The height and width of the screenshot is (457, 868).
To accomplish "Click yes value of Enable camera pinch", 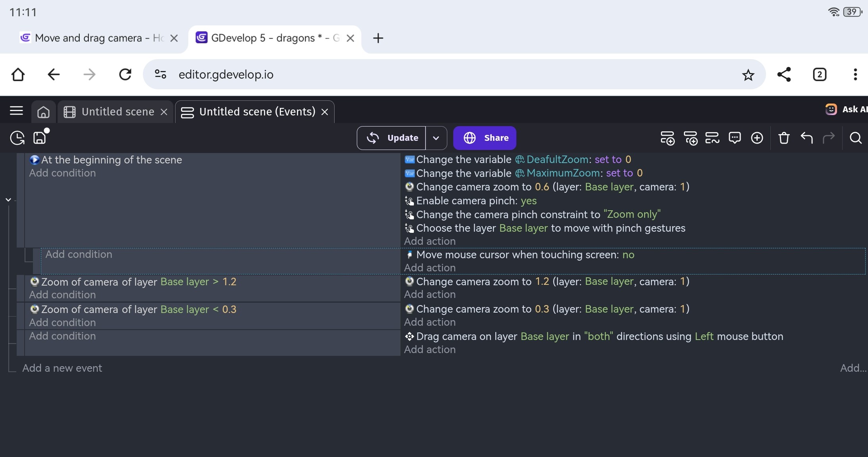I will [x=528, y=201].
